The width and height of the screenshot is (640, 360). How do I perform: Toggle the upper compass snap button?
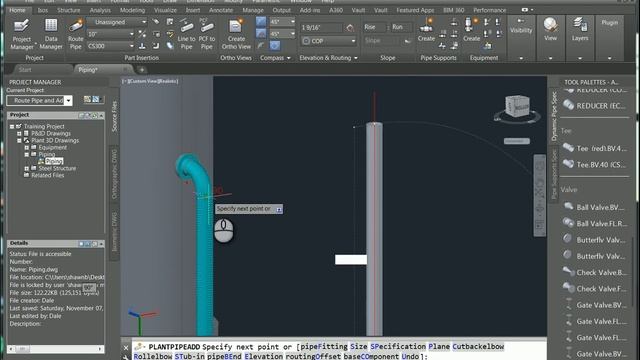261,21
